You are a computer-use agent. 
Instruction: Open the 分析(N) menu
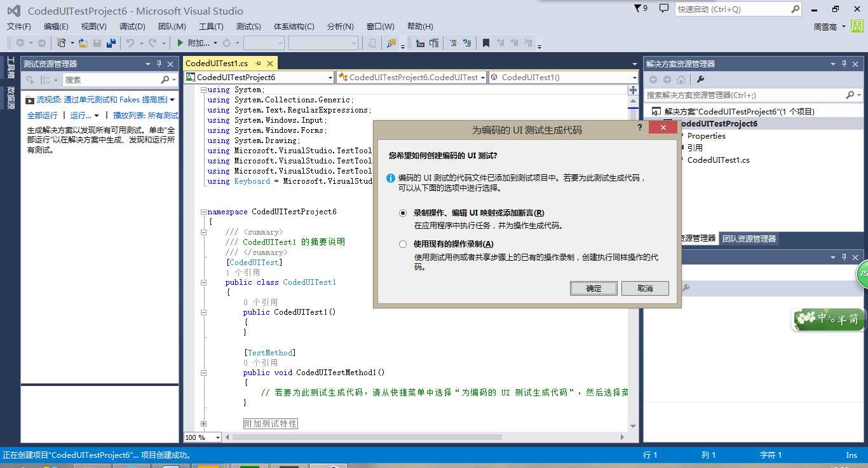[x=340, y=27]
